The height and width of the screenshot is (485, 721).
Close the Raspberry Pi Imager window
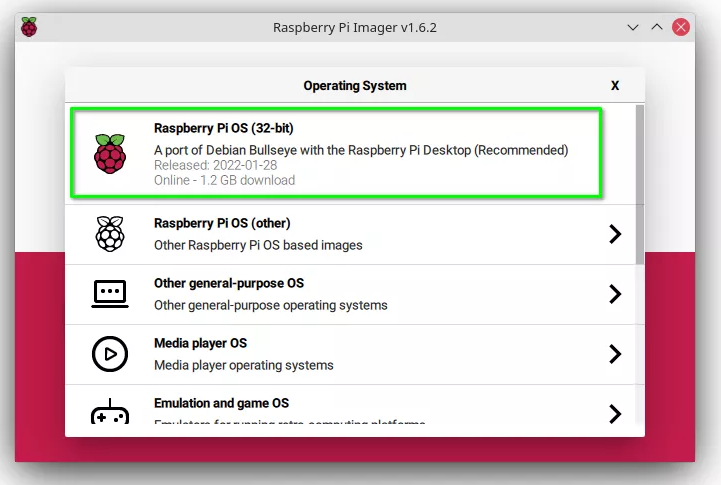[x=681, y=27]
